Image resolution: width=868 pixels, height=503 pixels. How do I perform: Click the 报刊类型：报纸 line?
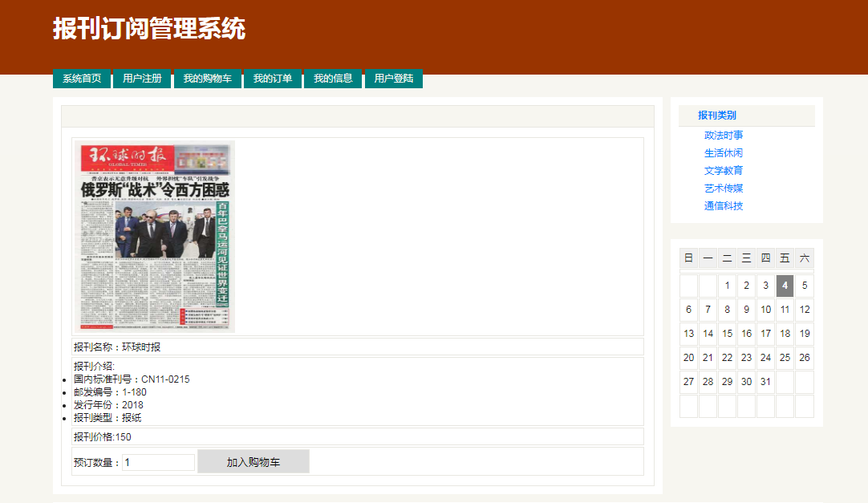tap(107, 417)
